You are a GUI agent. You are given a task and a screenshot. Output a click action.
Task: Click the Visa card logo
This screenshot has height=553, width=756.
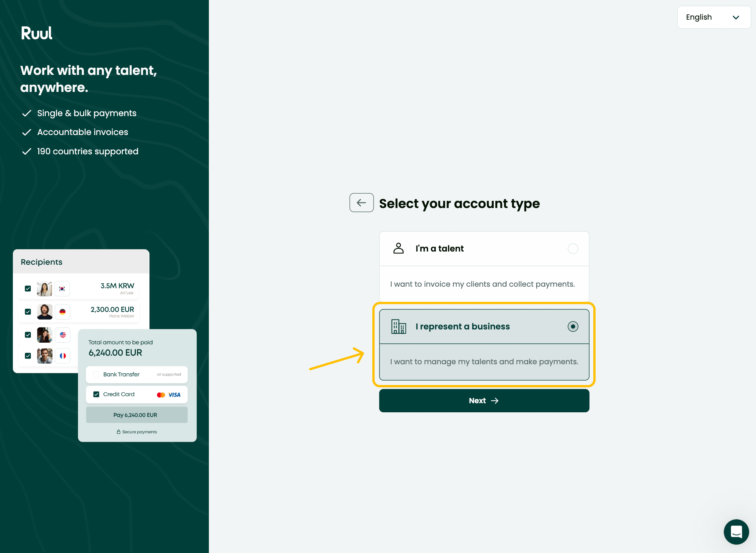coord(174,395)
